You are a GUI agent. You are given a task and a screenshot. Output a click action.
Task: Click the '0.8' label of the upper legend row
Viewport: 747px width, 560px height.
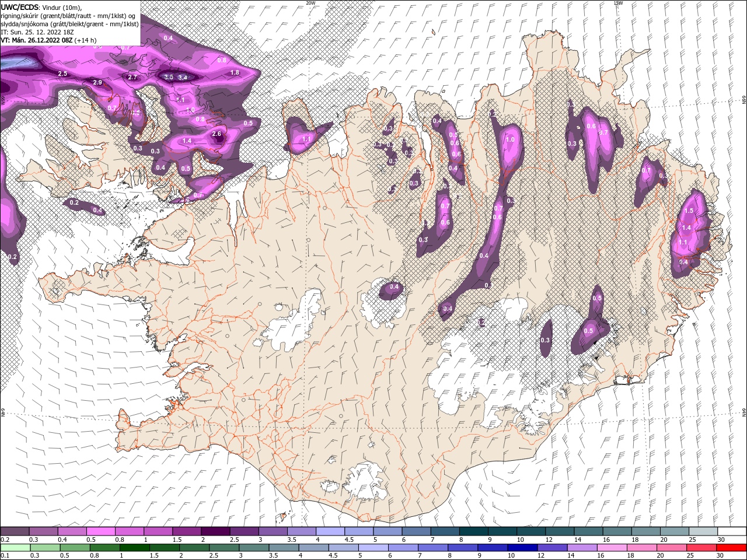pyautogui.click(x=120, y=540)
